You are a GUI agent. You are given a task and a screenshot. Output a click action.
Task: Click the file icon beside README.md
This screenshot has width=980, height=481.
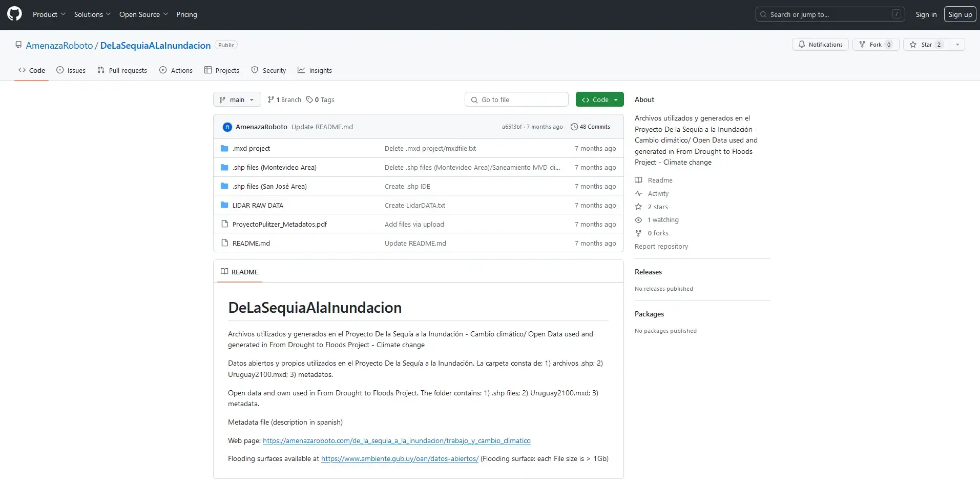coord(224,243)
